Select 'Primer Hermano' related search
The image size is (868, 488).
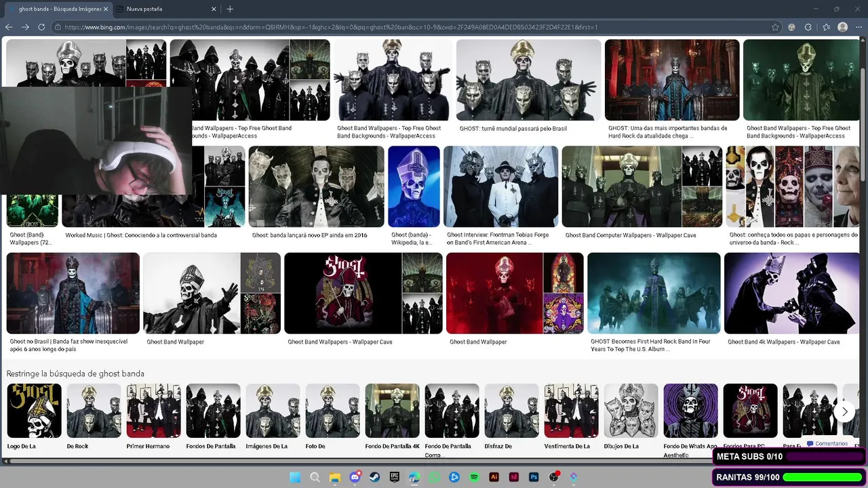tap(153, 416)
